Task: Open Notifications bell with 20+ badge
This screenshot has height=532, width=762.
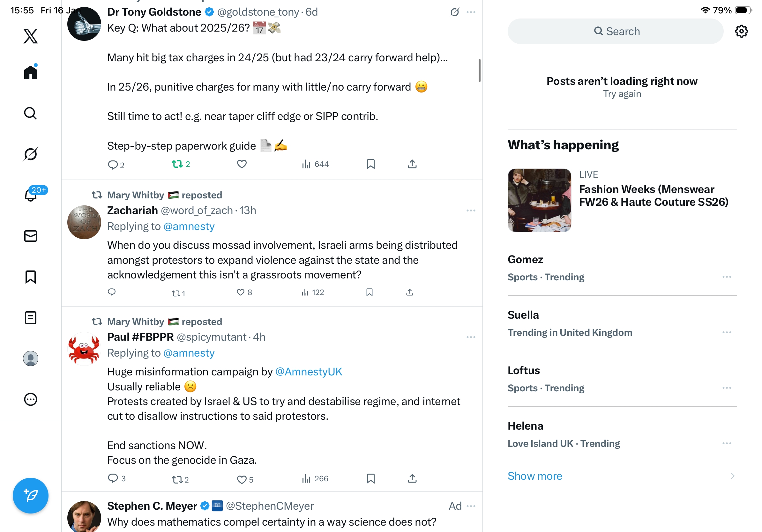Action: point(31,194)
